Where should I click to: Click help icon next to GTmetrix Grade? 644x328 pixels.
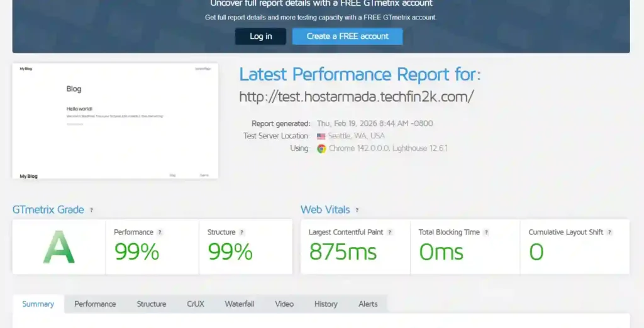[x=91, y=210]
